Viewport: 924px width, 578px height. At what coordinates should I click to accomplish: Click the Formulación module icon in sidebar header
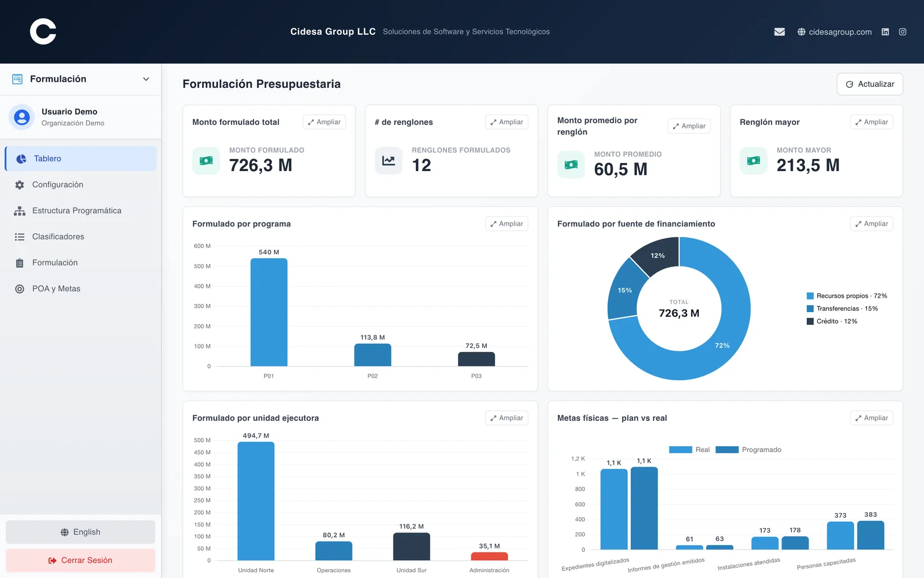(17, 79)
